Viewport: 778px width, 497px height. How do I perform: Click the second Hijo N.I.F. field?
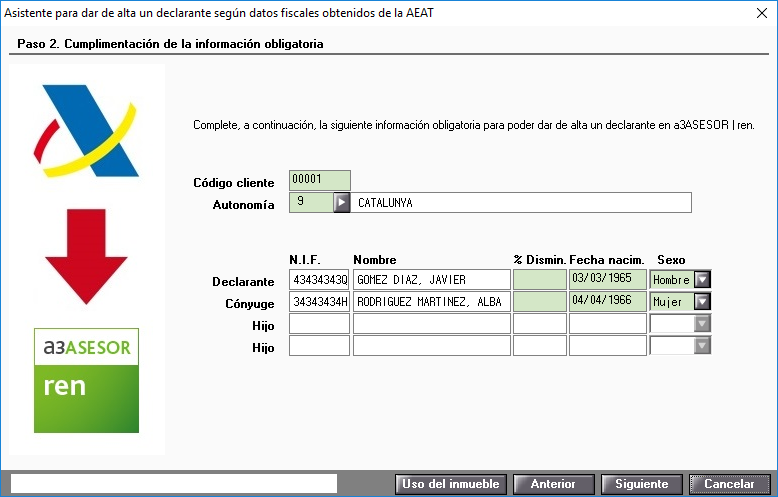[x=320, y=346]
